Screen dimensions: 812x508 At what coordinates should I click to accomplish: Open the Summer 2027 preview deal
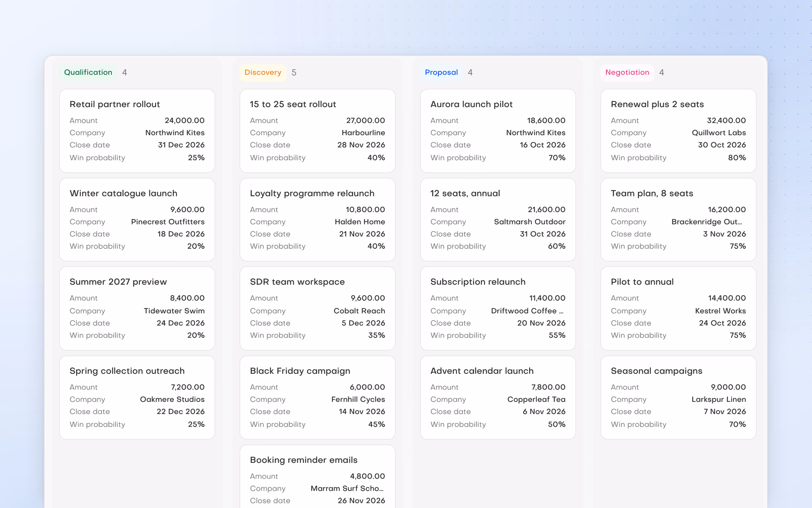tap(137, 308)
